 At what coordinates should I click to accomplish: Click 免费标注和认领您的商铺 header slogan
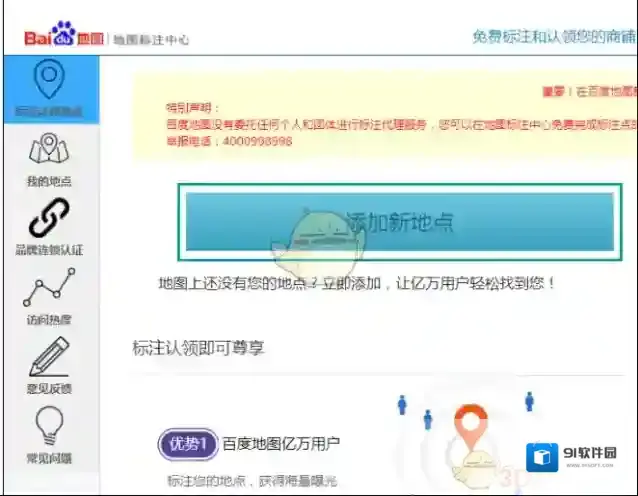click(554, 37)
